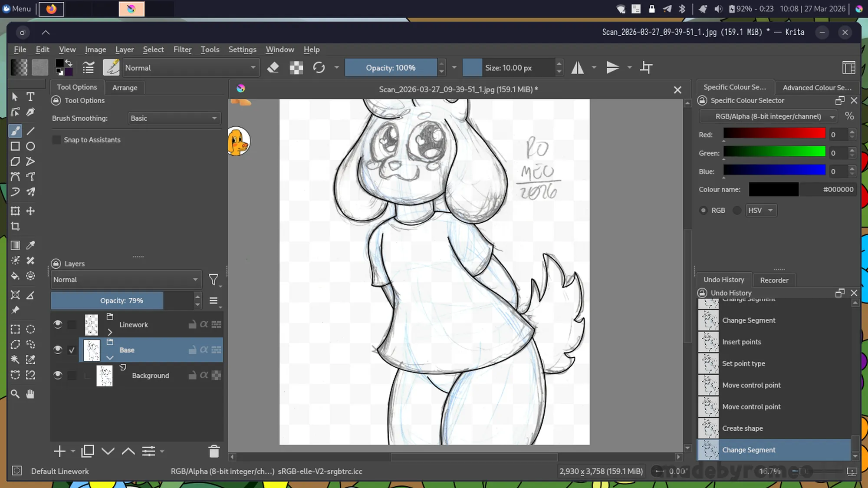Screen dimensions: 868x488
Task: Pick the Ellipse shape tool
Action: tap(30, 146)
